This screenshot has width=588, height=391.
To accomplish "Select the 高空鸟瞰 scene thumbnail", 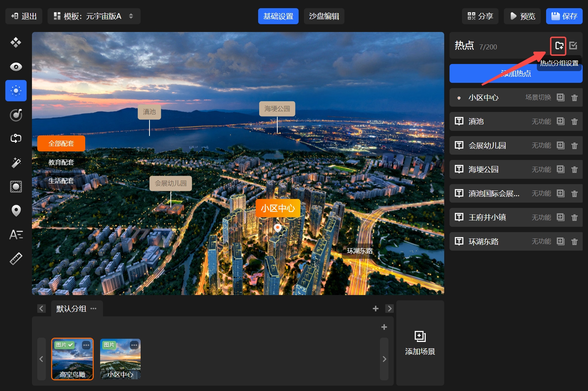I will coord(72,359).
